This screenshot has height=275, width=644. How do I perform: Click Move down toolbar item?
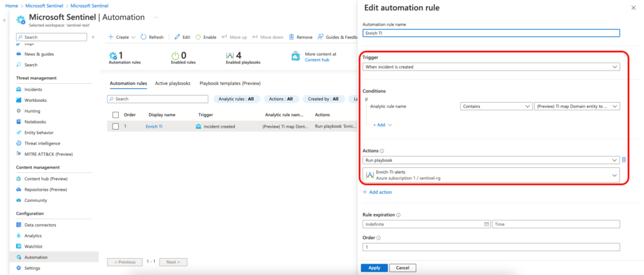pos(267,37)
